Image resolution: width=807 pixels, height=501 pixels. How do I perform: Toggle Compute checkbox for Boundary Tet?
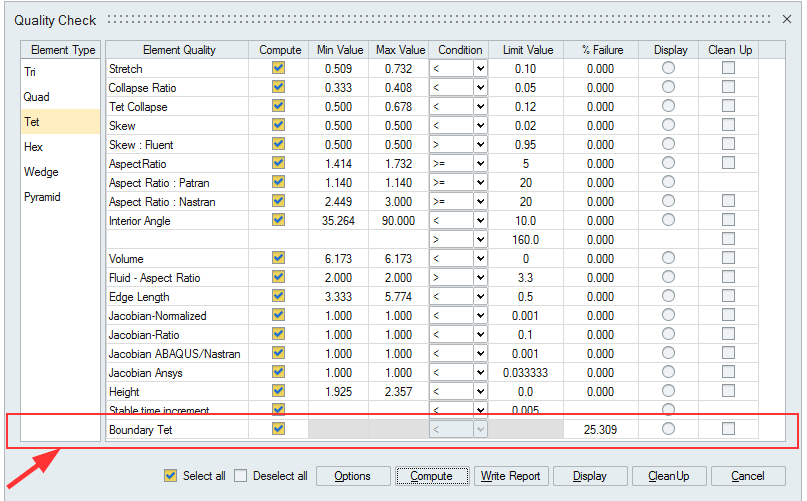tap(279, 429)
